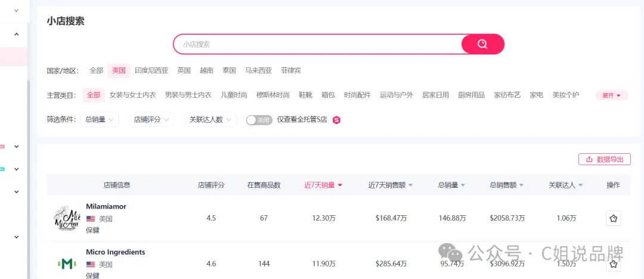Screen dimensions: 644x279
Task: Select 菲律宾 country filter
Action: tap(291, 71)
